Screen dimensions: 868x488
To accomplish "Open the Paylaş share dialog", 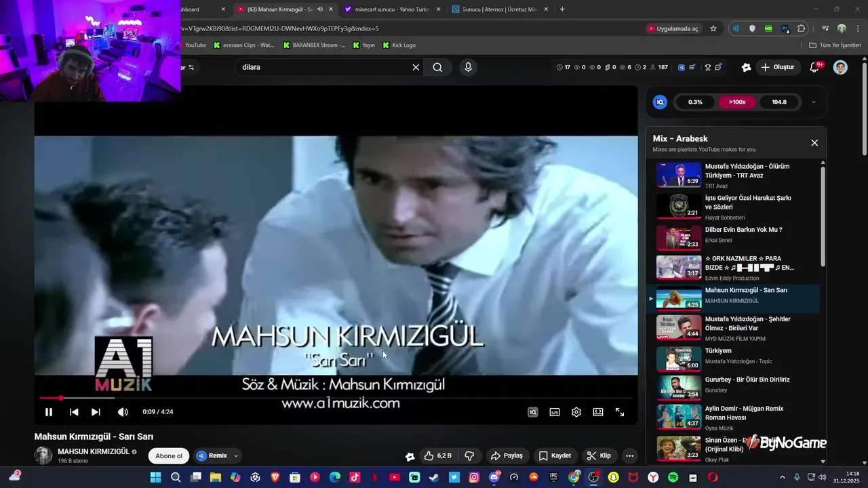I will tap(507, 456).
